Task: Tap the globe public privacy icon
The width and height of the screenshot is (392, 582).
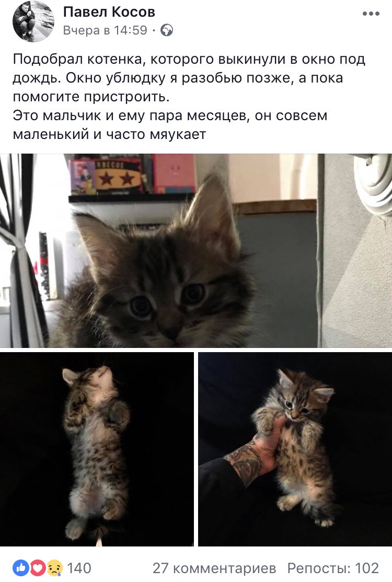Action: tap(167, 30)
